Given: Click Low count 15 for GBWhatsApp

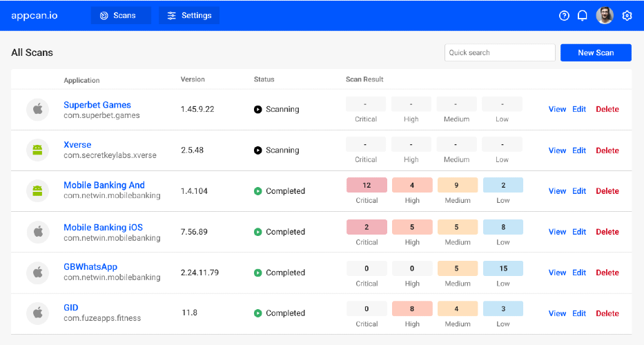Looking at the screenshot, I should click(503, 268).
